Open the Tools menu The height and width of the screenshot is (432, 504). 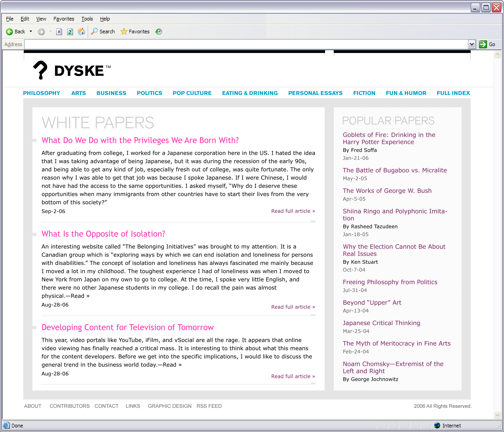point(87,19)
